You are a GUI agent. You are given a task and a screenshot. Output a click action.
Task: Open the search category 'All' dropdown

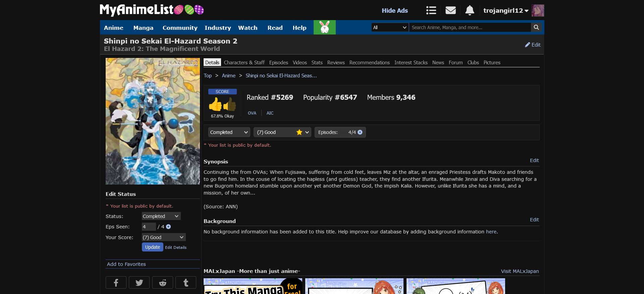pyautogui.click(x=390, y=27)
